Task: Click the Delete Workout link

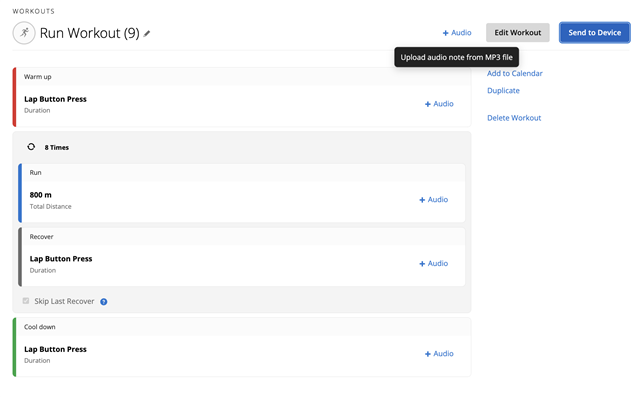Action: (x=514, y=118)
